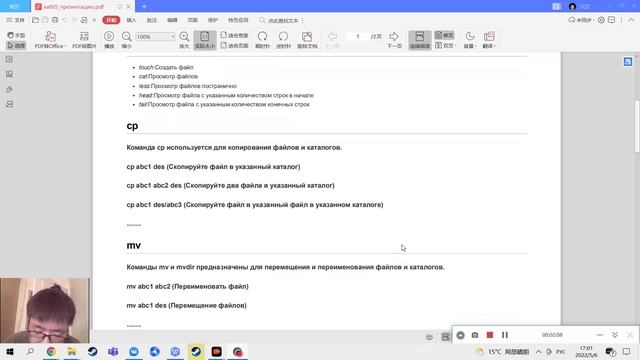
Task: Click PDF to image converter
Action: (x=84, y=40)
